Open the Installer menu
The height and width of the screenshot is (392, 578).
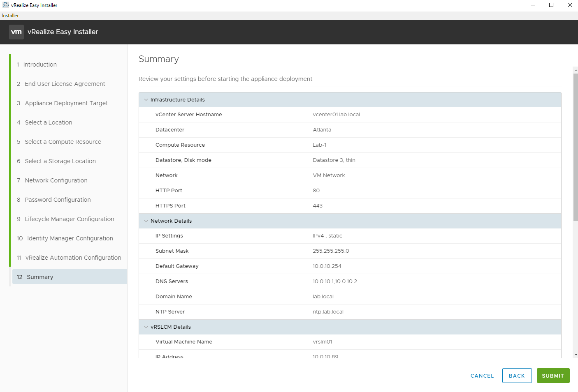tap(10, 16)
